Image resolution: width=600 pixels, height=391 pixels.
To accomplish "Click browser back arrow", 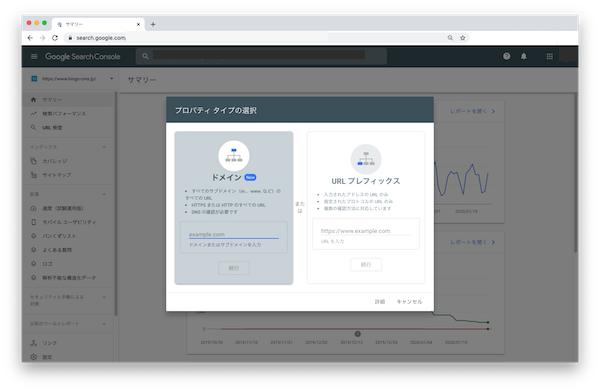I will click(30, 38).
